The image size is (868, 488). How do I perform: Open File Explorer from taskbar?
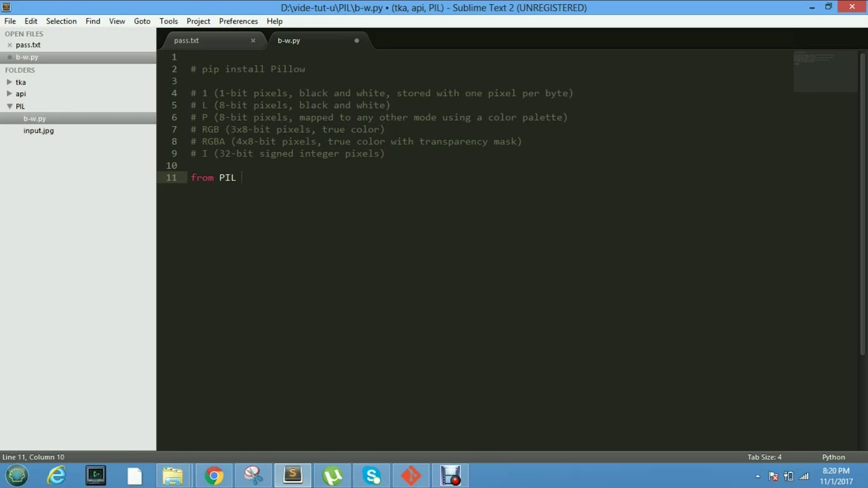point(173,476)
